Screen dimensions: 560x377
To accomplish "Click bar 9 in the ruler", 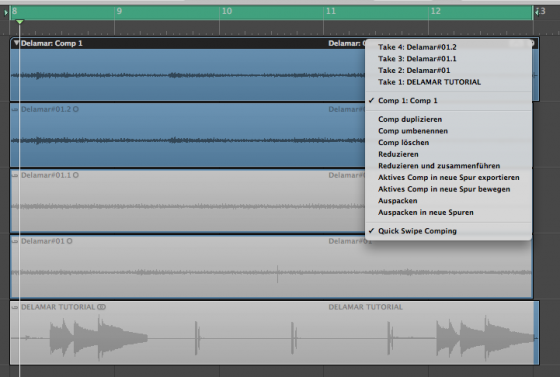I will coord(119,11).
